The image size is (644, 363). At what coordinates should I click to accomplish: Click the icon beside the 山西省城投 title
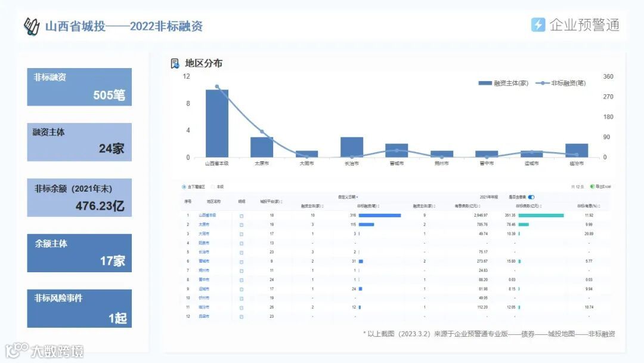(x=32, y=26)
